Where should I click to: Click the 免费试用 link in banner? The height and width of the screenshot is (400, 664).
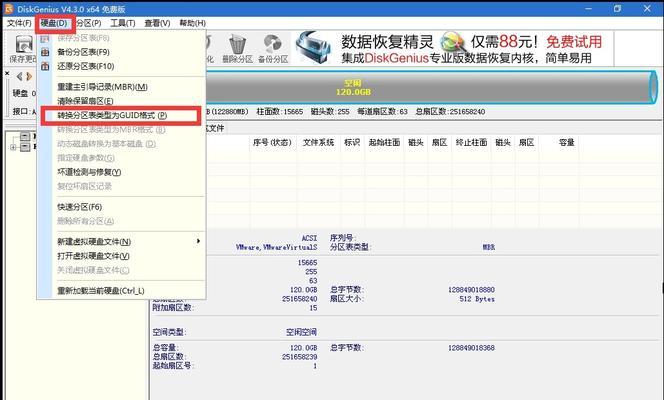[x=574, y=42]
